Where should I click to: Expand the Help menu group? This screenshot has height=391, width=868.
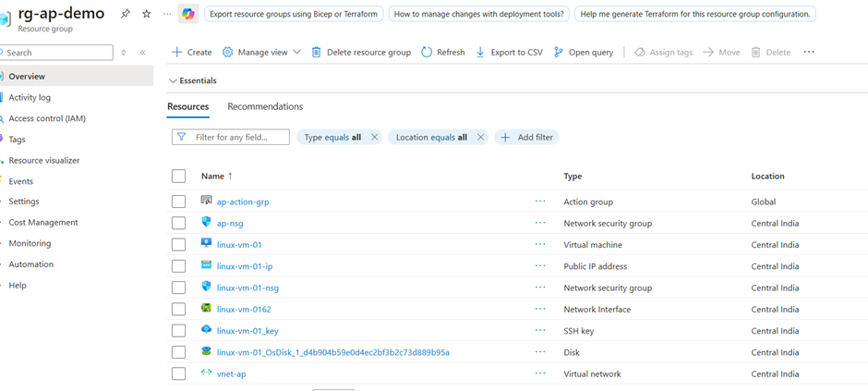pos(18,286)
